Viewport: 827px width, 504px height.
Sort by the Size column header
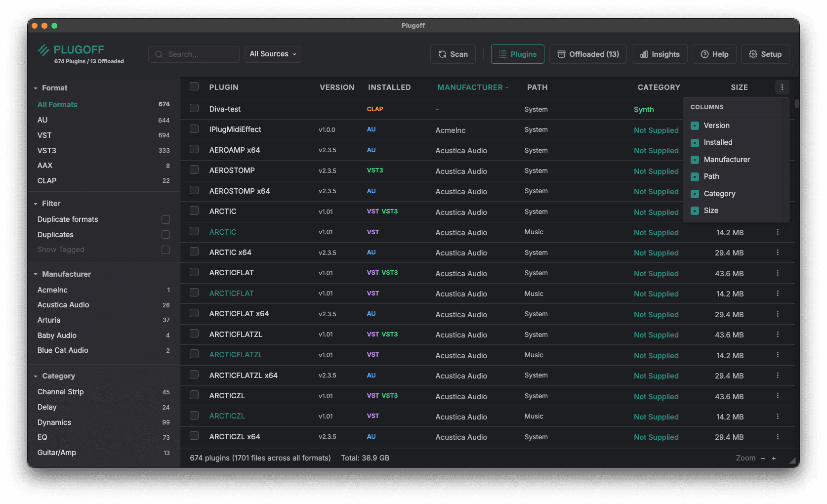pos(739,87)
